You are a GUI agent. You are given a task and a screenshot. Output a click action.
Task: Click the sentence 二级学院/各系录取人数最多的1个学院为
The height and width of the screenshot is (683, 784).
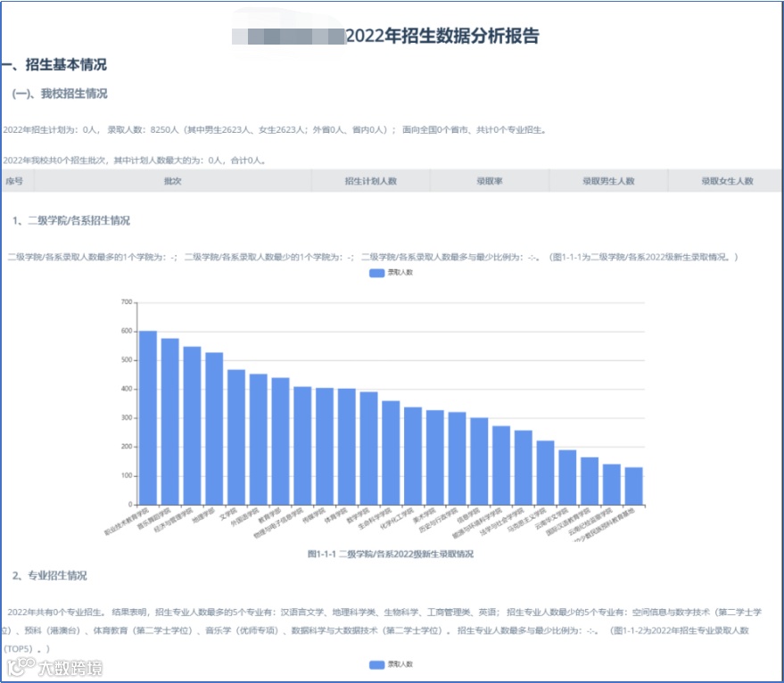(x=93, y=257)
